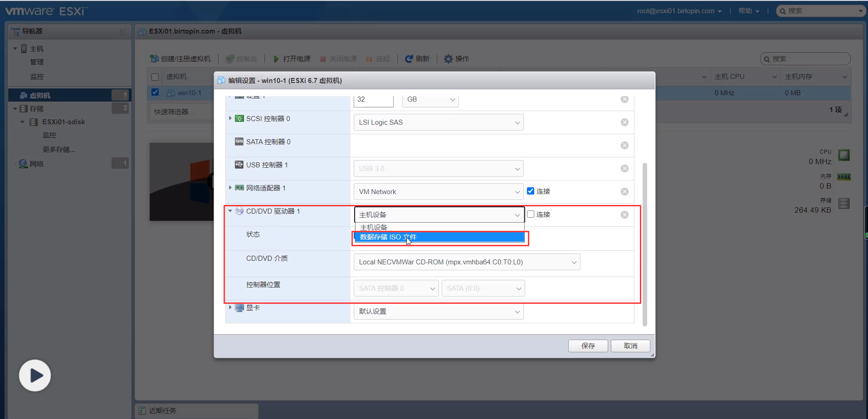Select 主机 in the navigator tree
The height and width of the screenshot is (419, 868).
click(37, 49)
